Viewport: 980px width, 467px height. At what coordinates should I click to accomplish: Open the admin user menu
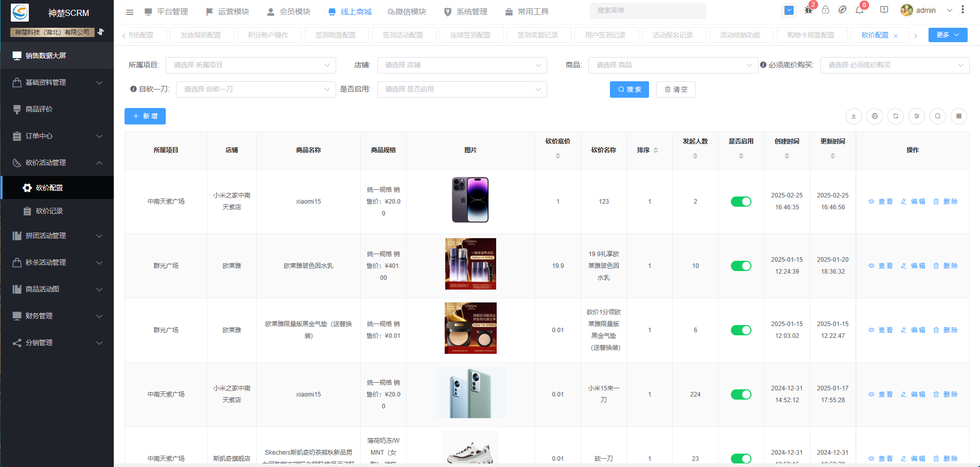click(926, 10)
